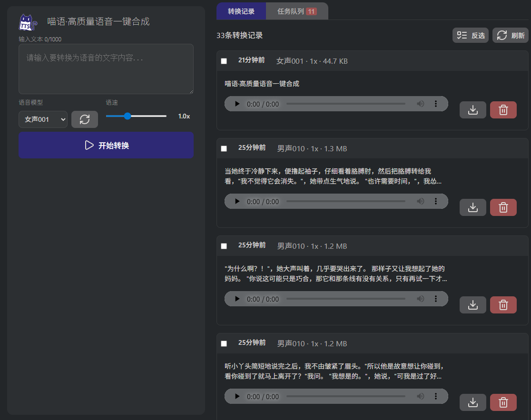The image size is (531, 420).
Task: Select the 男声010 1.3 MB record checkbox
Action: pos(224,148)
